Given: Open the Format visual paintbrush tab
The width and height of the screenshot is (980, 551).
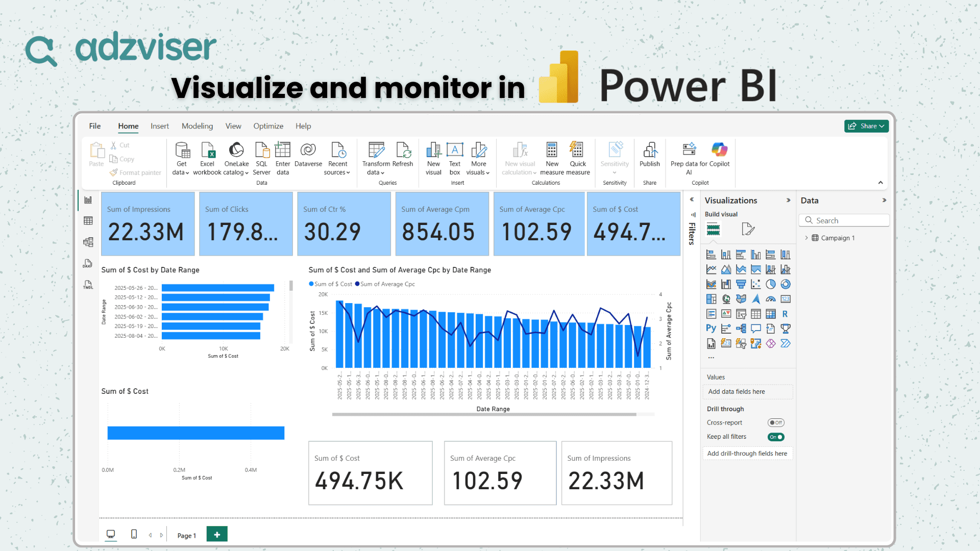Looking at the screenshot, I should (748, 229).
